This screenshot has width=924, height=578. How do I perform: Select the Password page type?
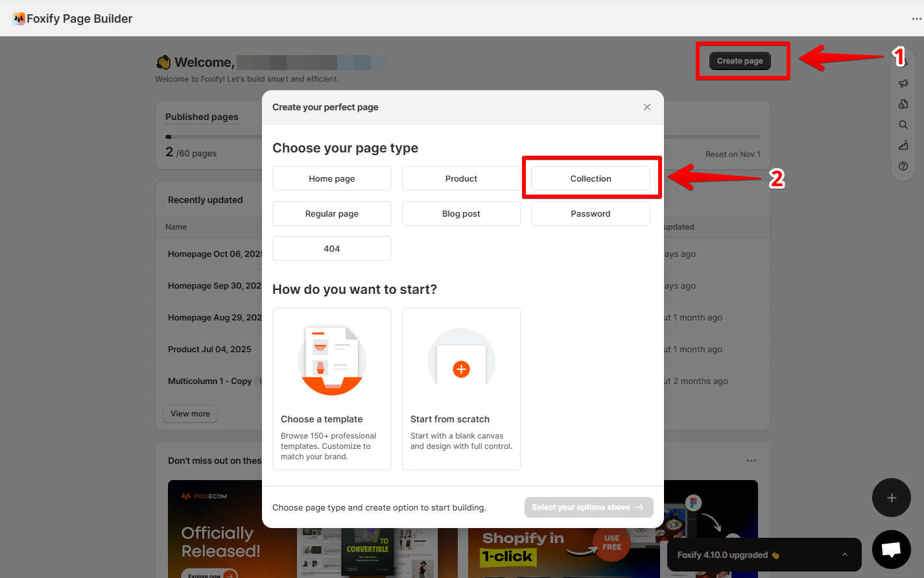[591, 213]
